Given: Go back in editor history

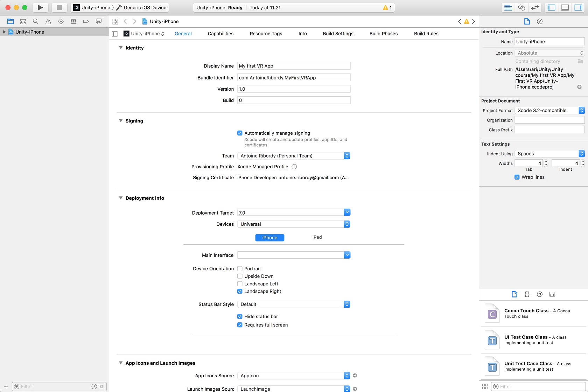Looking at the screenshot, I should coord(125,21).
